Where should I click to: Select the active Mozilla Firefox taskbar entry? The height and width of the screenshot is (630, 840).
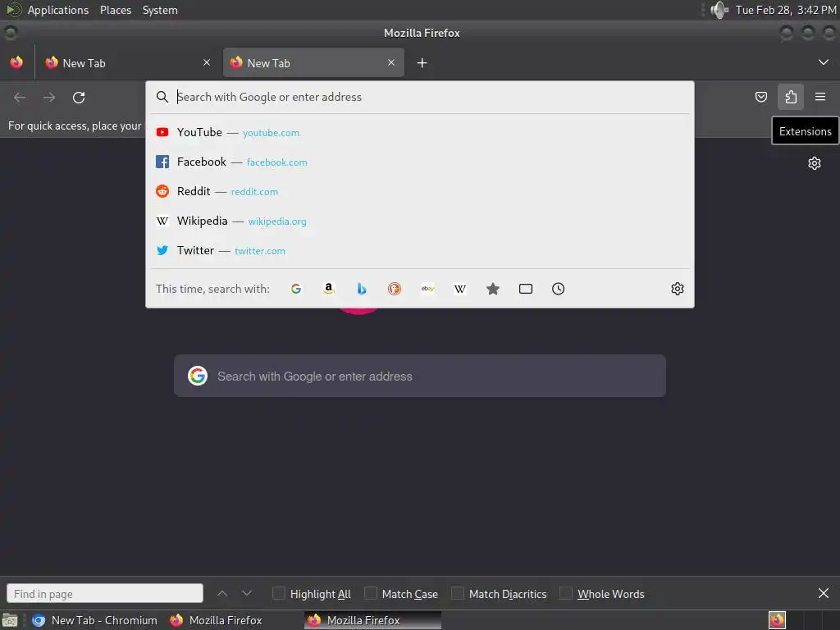(x=373, y=620)
